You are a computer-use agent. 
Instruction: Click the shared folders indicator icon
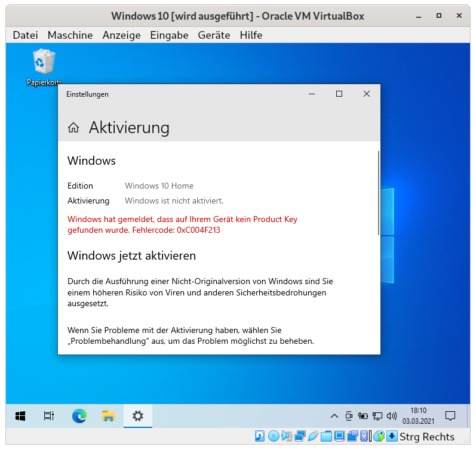coord(326,436)
